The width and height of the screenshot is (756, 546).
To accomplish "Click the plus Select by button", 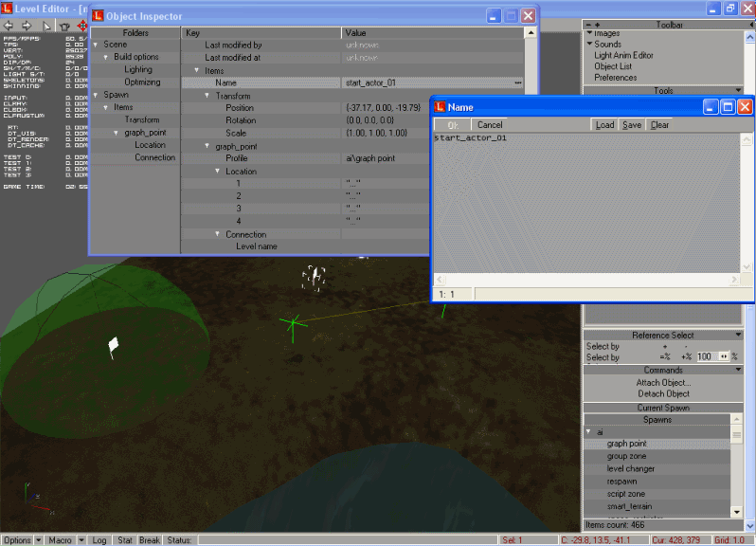I will point(665,346).
